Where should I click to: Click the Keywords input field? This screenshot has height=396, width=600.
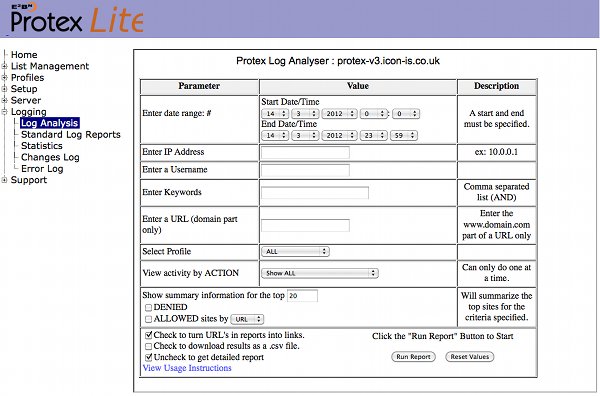(x=315, y=193)
